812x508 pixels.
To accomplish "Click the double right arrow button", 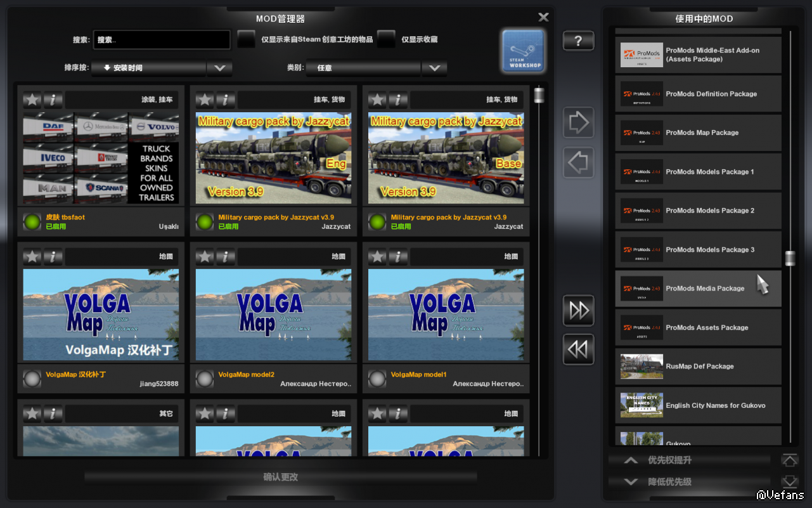I will [x=578, y=311].
